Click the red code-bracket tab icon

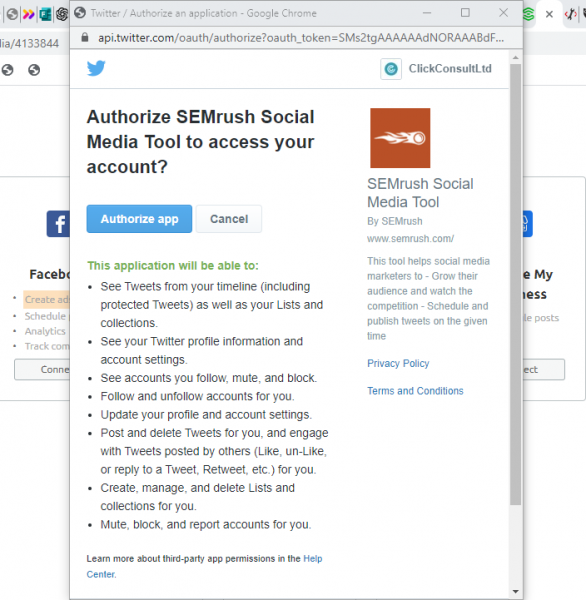click(x=571, y=15)
